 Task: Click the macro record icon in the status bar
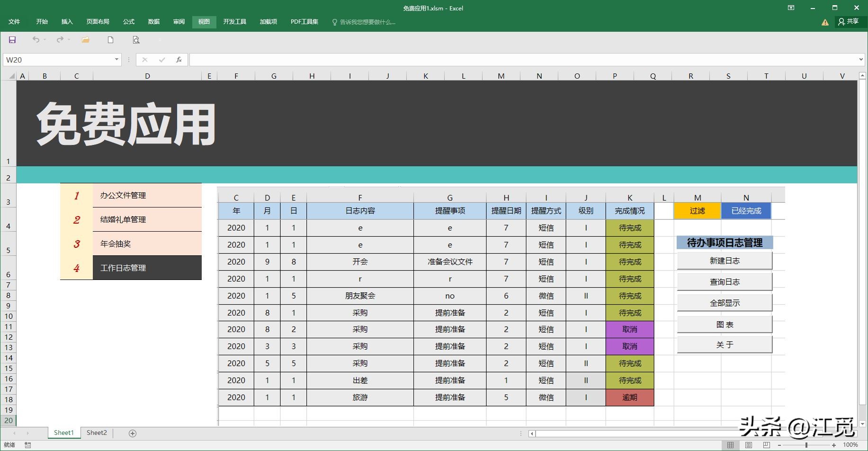(28, 445)
